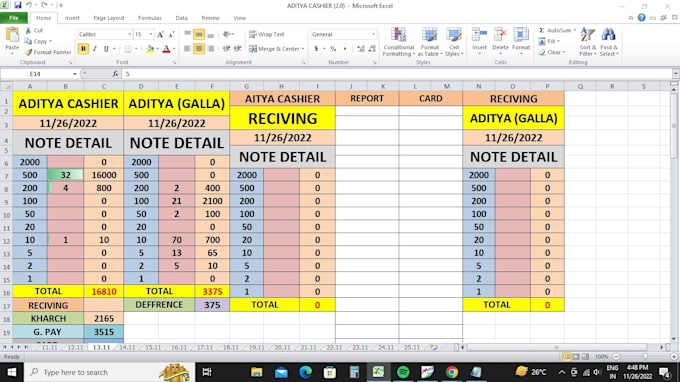Screen dimensions: 680x382
Task: Click the Clear eraser icon
Action: tap(542, 52)
